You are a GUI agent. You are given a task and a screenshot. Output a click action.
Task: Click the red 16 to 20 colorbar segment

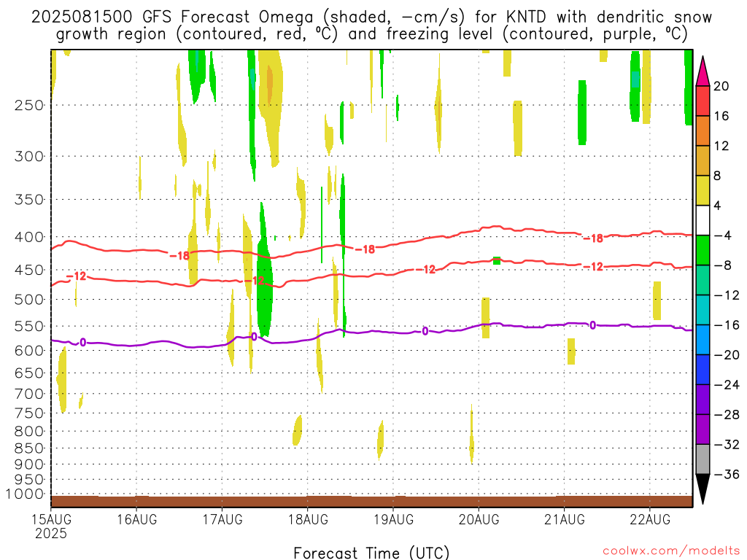(703, 101)
